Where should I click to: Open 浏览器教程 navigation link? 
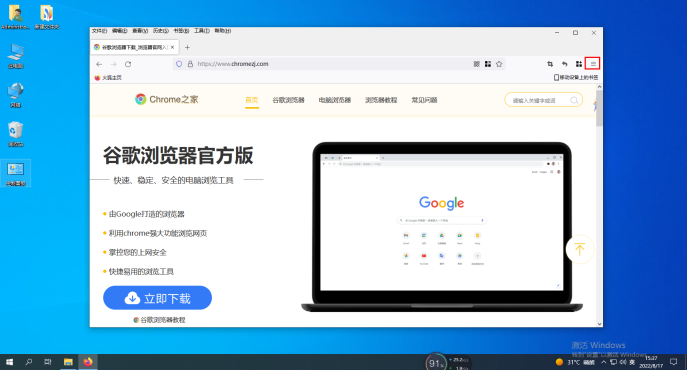[x=381, y=100]
